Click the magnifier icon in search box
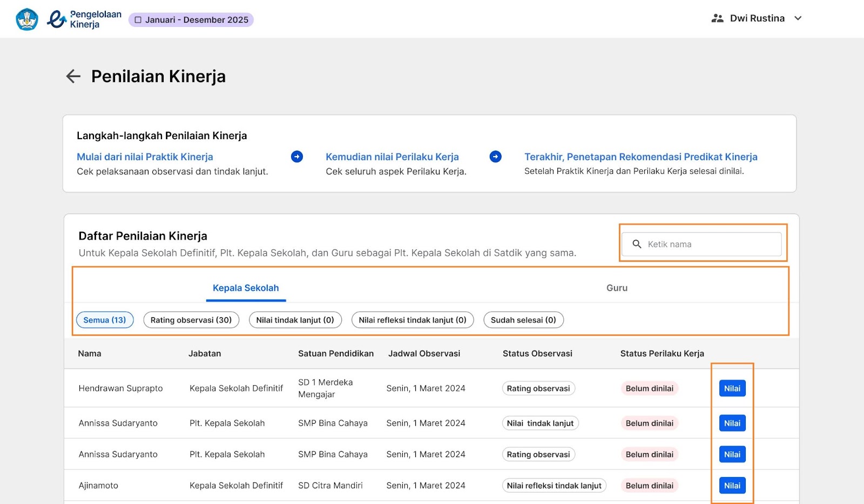This screenshot has height=504, width=864. click(637, 244)
